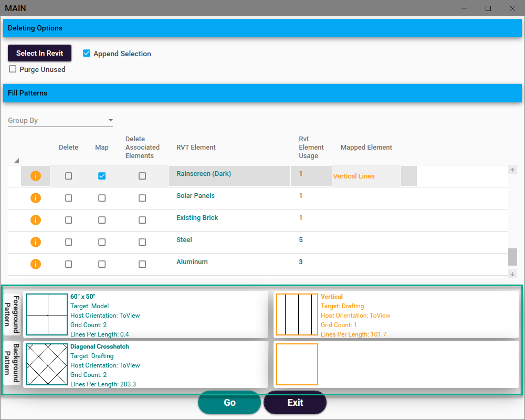Viewport: 525px width, 420px height.
Task: Maximize the MAIN window
Action: click(488, 8)
